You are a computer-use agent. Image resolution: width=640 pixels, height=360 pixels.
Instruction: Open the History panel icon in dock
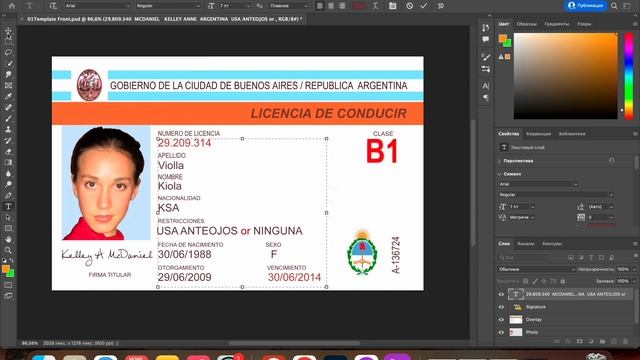coord(486,28)
